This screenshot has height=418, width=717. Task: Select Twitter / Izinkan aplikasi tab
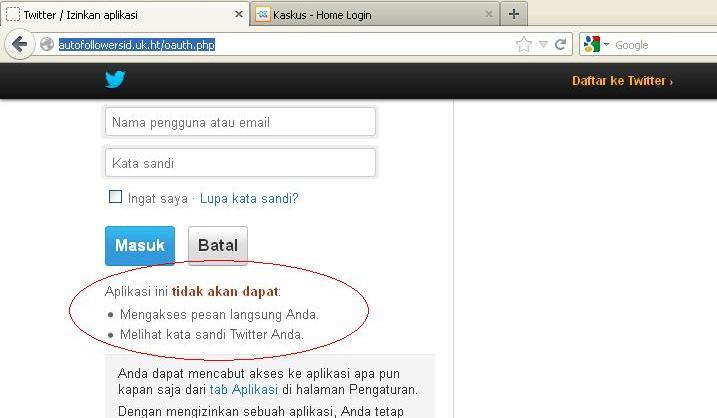point(124,14)
